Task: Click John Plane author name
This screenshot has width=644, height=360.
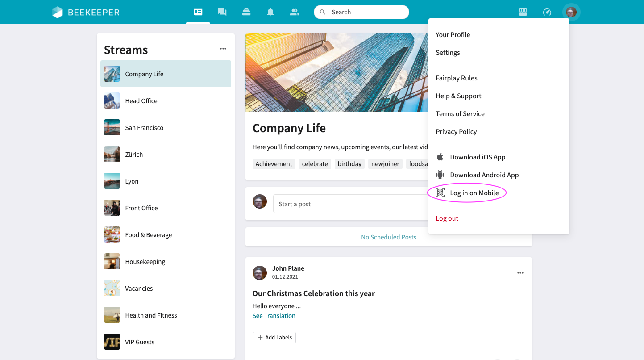Action: tap(288, 268)
